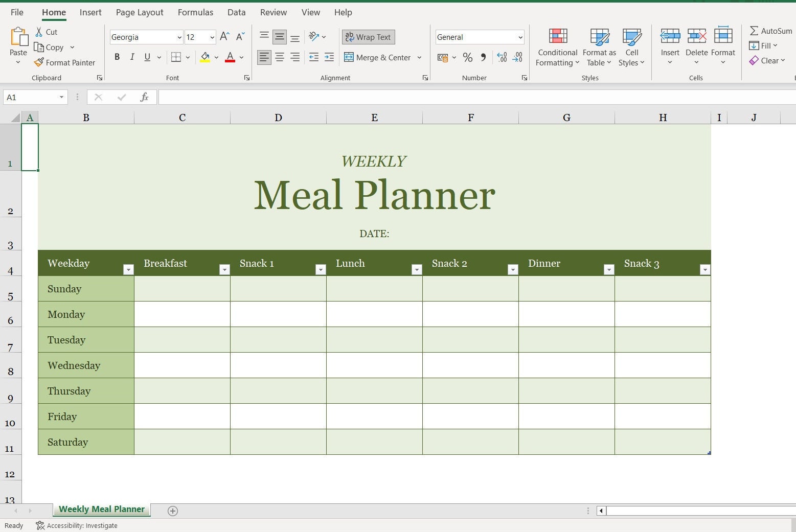Click the Percent Style icon
Screen dimensions: 796x532
467,57
